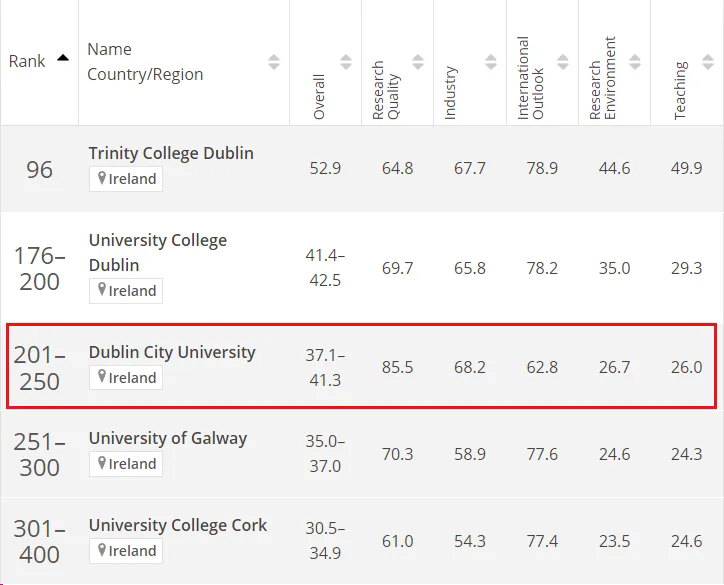Viewport: 724px width, 585px height.
Task: Sort by Overall score arrows
Action: (346, 62)
